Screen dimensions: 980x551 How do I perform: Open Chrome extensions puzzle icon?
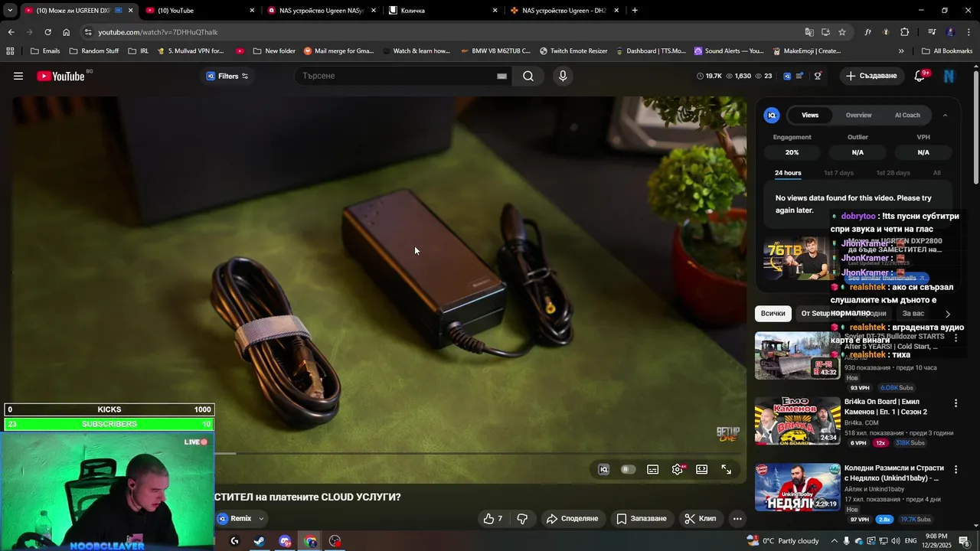tap(904, 32)
